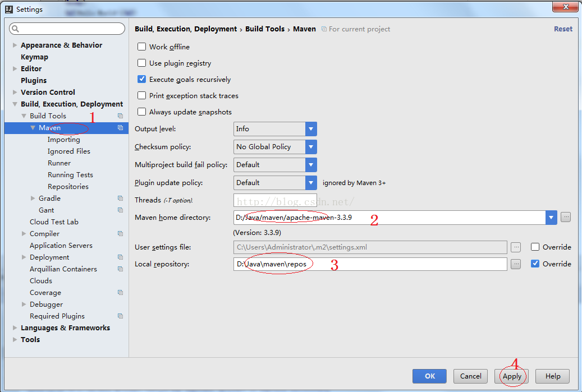Browse for User settings file
This screenshot has height=392, width=582.
point(516,247)
